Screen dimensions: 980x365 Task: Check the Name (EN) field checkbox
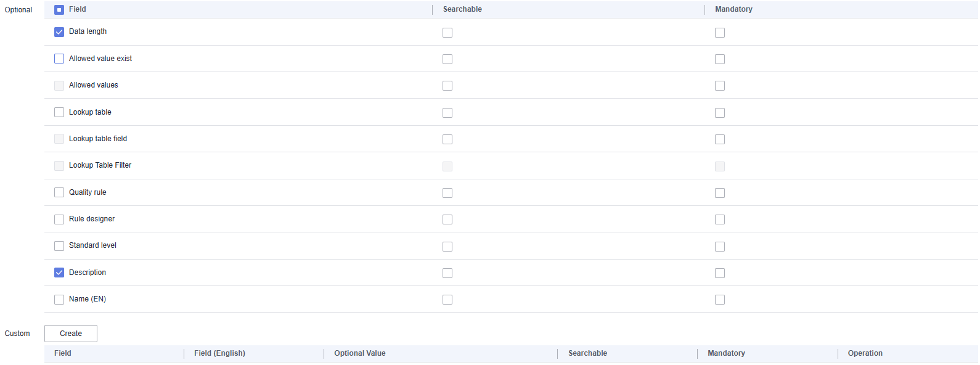[59, 300]
